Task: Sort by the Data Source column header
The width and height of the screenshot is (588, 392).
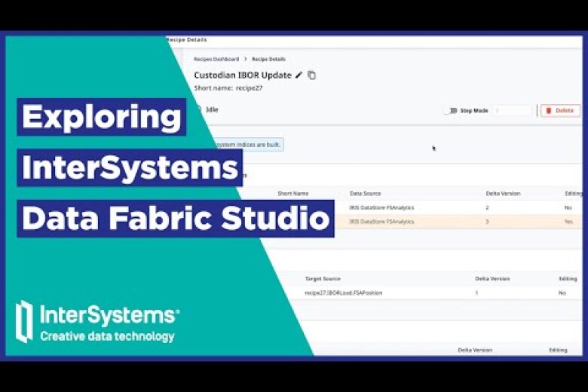Action: pyautogui.click(x=366, y=194)
